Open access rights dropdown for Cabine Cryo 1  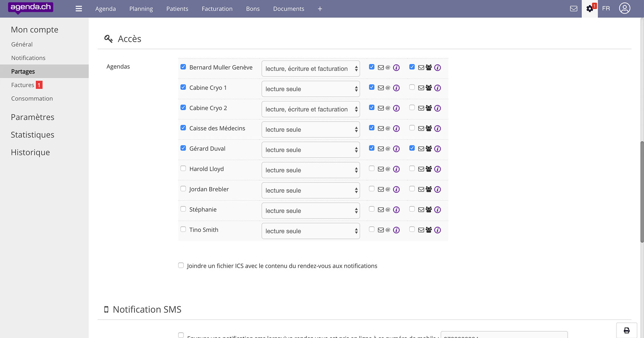coord(310,89)
